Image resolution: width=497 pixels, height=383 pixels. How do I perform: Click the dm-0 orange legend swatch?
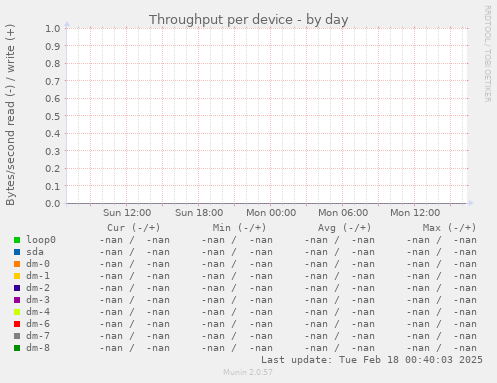point(17,264)
